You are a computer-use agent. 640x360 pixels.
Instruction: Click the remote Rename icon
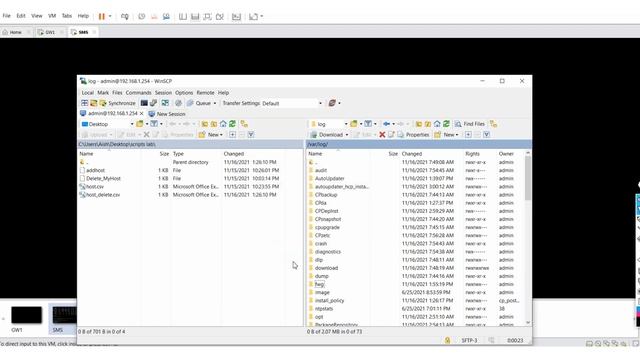[391, 134]
